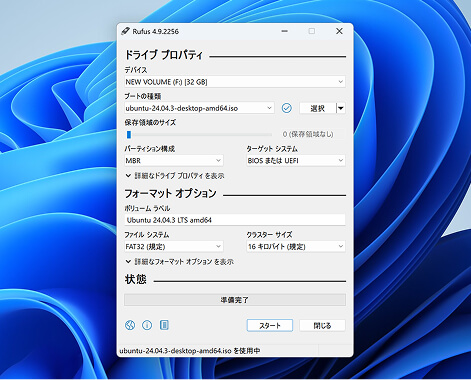Open the ブートの種類 ISO dropdown
This screenshot has width=471, height=380.
(x=199, y=108)
